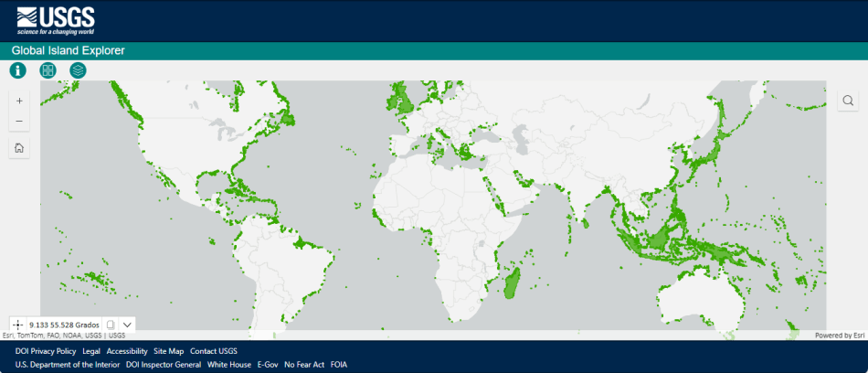
Task: Open the map search tool
Action: coord(848,101)
